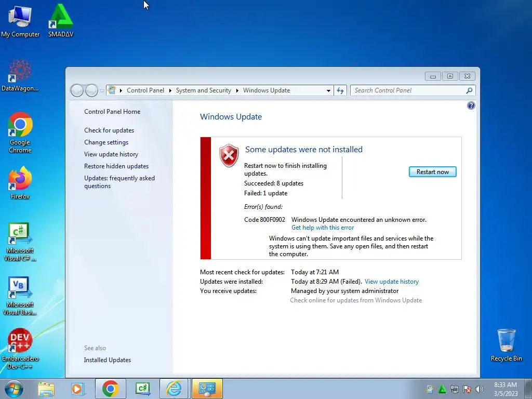
Task: Open Updates: frequently asked questions
Action: coord(119,182)
